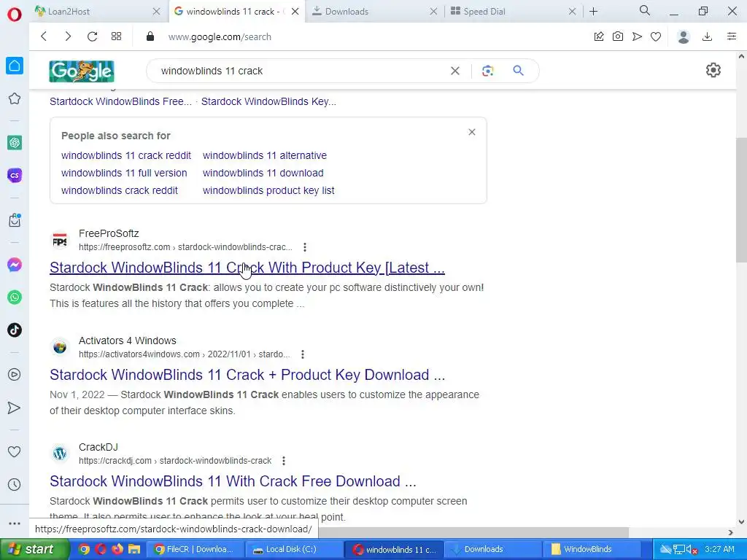This screenshot has width=747, height=560.
Task: Click the horizontal scrollbar right arrow
Action: [731, 532]
